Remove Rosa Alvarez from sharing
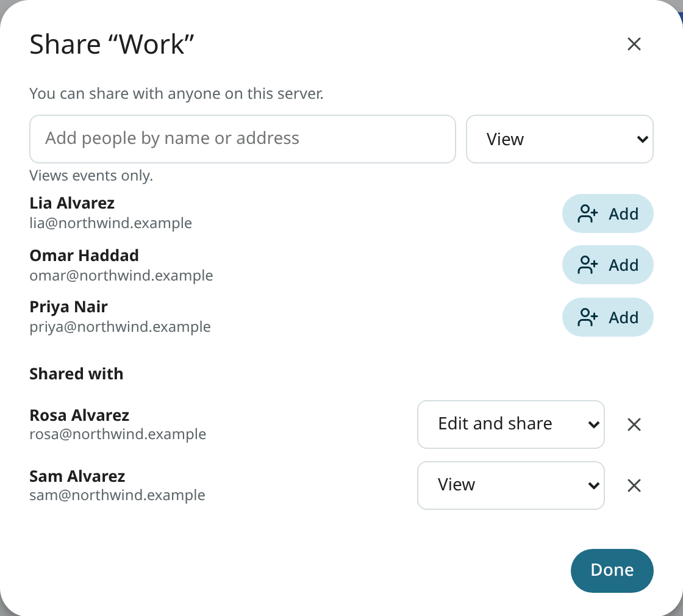 (634, 424)
